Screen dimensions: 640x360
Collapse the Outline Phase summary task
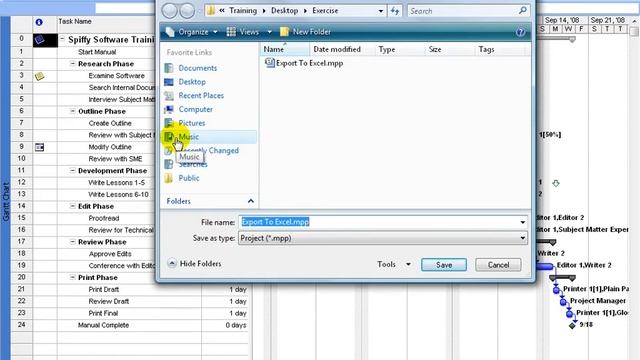(73, 111)
